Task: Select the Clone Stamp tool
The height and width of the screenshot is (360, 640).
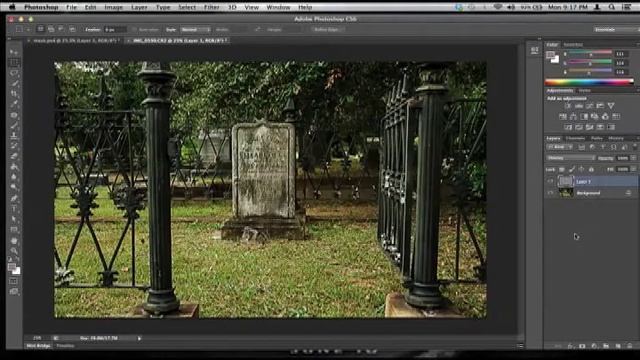Action: pyautogui.click(x=14, y=135)
